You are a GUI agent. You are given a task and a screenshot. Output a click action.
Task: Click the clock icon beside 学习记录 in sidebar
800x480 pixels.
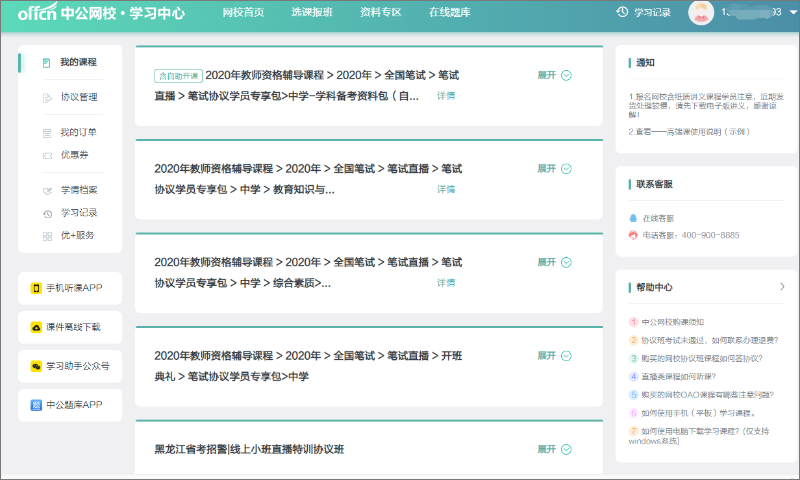46,213
